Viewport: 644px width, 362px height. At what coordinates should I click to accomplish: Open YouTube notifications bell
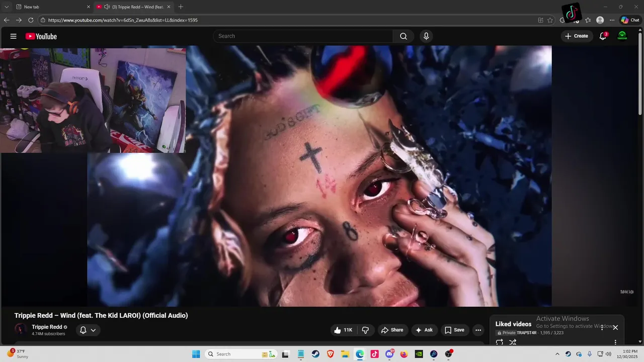click(x=603, y=36)
